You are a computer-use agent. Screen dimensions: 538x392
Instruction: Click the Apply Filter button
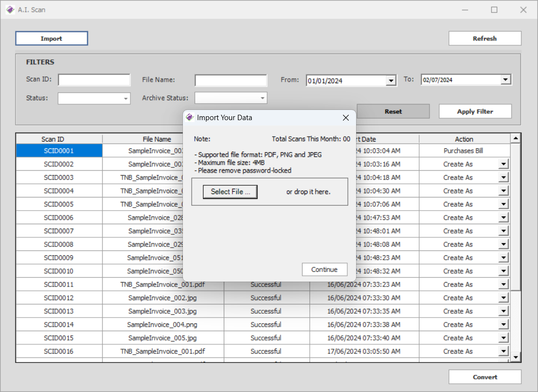click(475, 111)
